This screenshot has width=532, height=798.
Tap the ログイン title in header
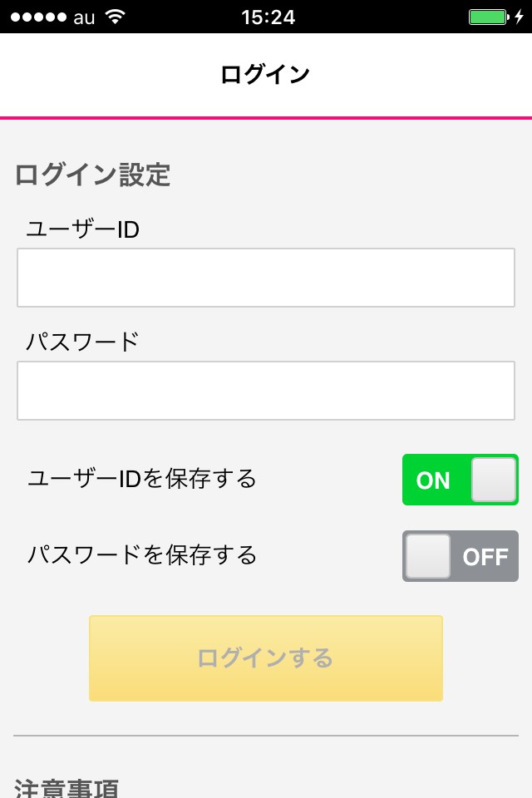265,74
